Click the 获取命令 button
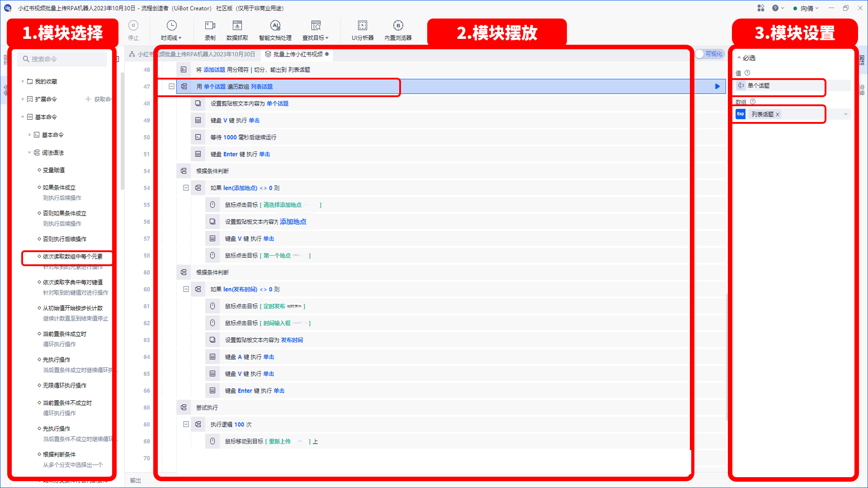The width and height of the screenshot is (868, 488). [99, 99]
